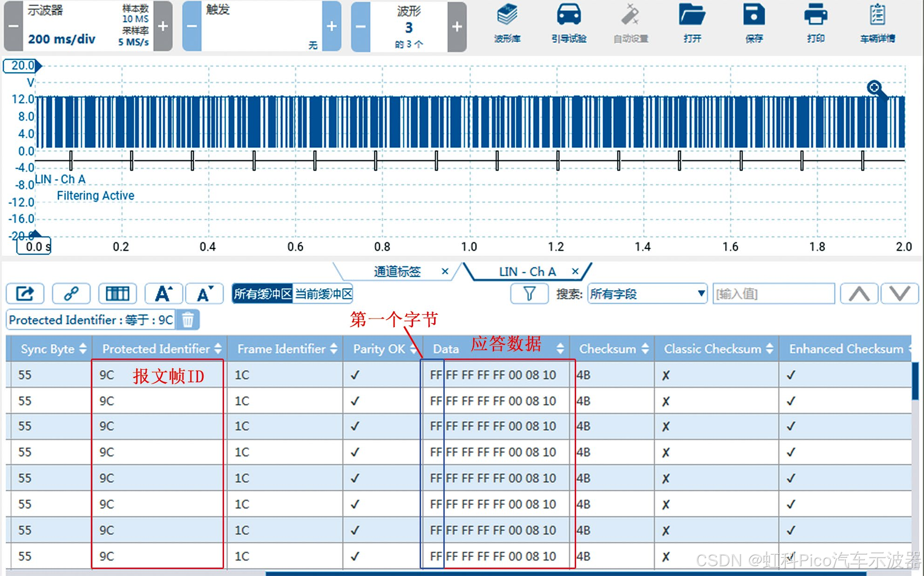The image size is (924, 576).
Task: Click the open file (打开) folder icon
Action: (x=692, y=15)
